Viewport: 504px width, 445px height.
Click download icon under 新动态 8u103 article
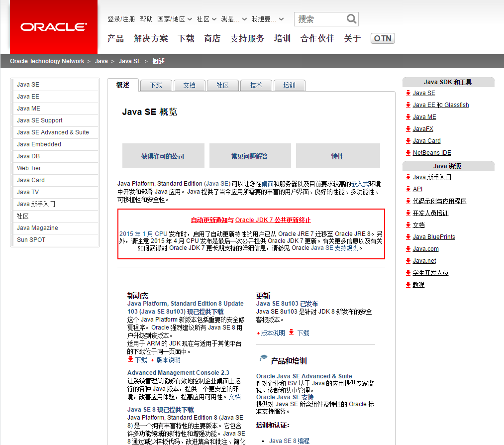pos(130,359)
